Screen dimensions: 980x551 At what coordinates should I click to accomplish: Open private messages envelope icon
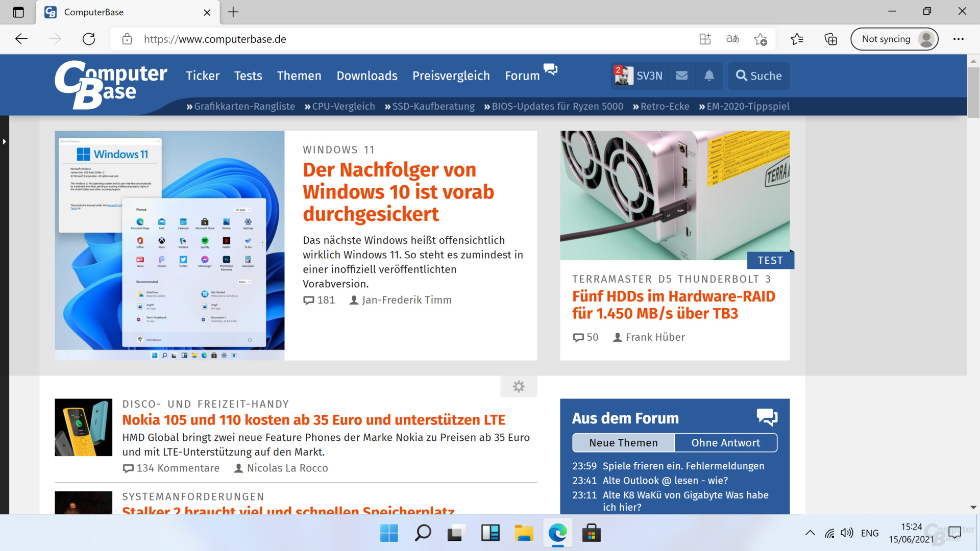pos(682,76)
